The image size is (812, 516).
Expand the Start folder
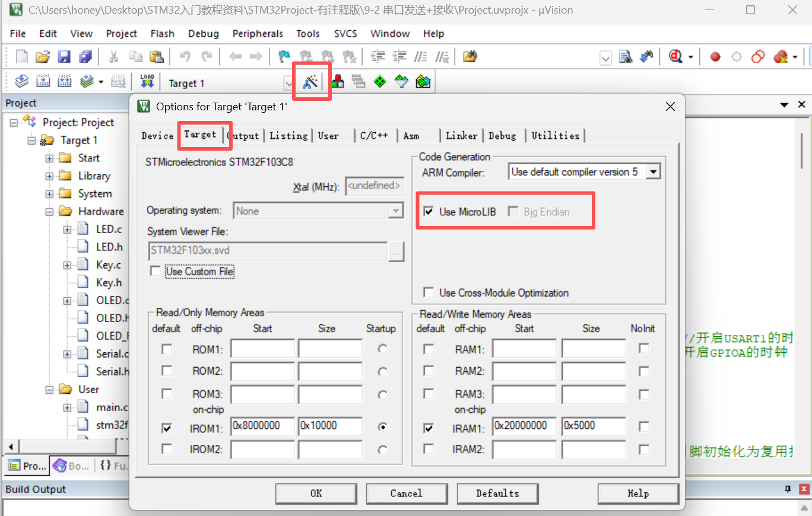coord(50,158)
